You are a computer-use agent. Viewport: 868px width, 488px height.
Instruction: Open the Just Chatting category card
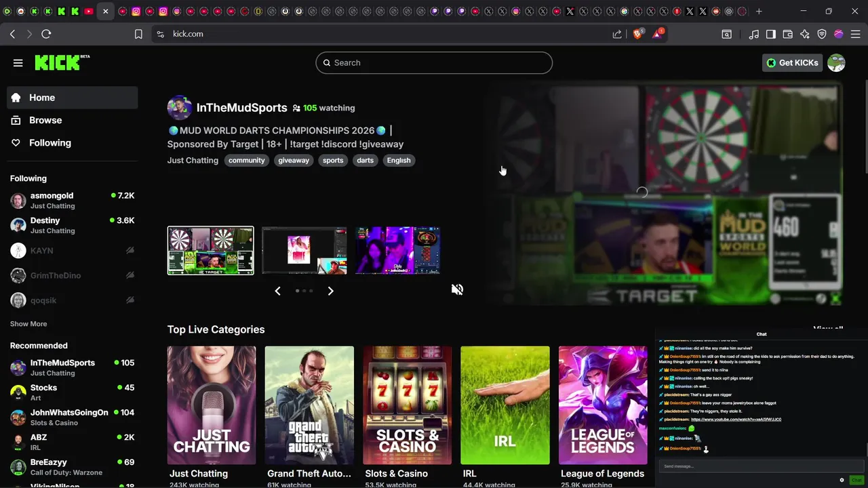point(212,405)
